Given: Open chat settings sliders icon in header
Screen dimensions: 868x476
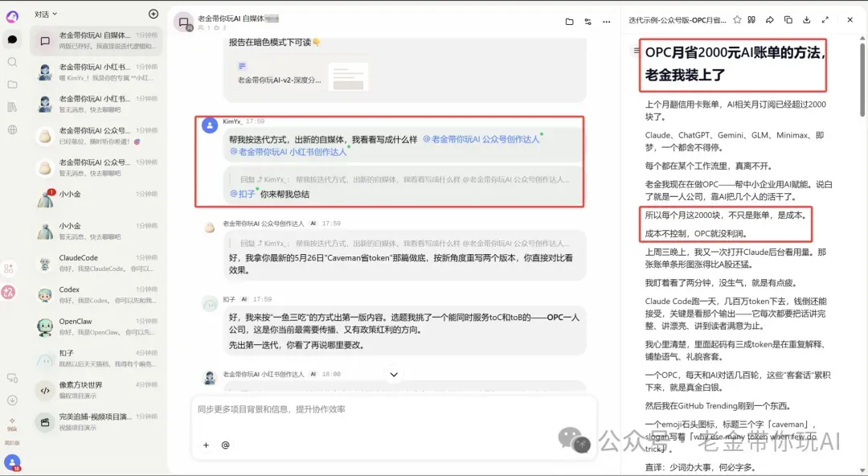Looking at the screenshot, I should click(588, 22).
